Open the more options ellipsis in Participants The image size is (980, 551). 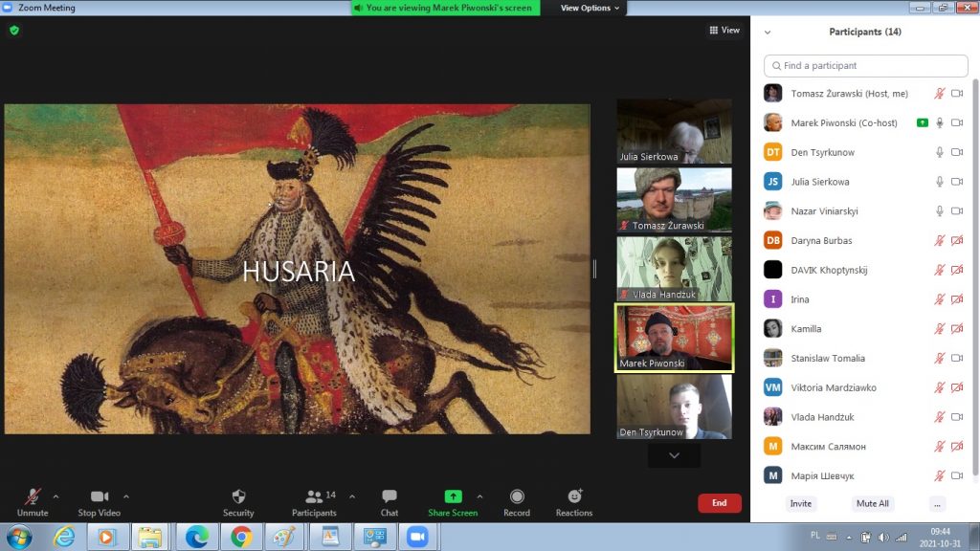pyautogui.click(x=937, y=503)
